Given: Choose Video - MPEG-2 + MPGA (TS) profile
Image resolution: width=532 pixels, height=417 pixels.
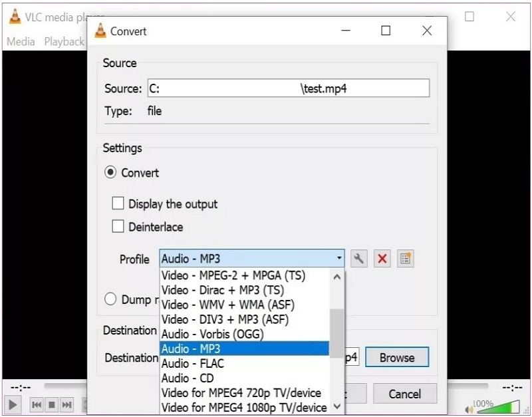Looking at the screenshot, I should 244,275.
